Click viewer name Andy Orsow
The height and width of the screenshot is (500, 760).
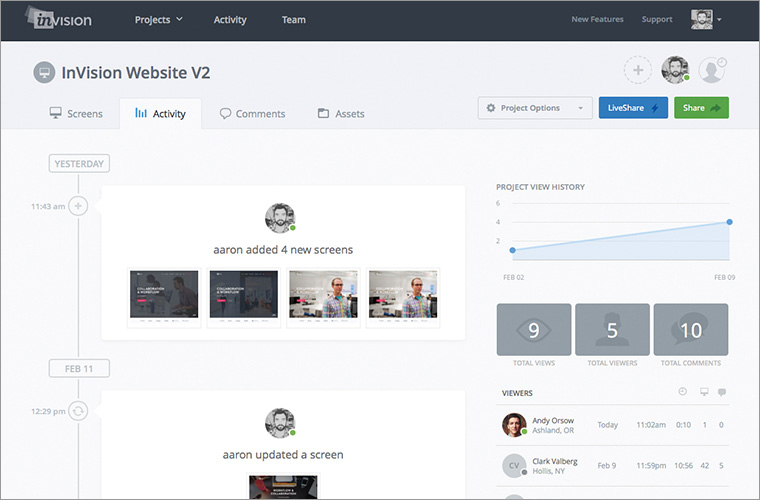553,421
